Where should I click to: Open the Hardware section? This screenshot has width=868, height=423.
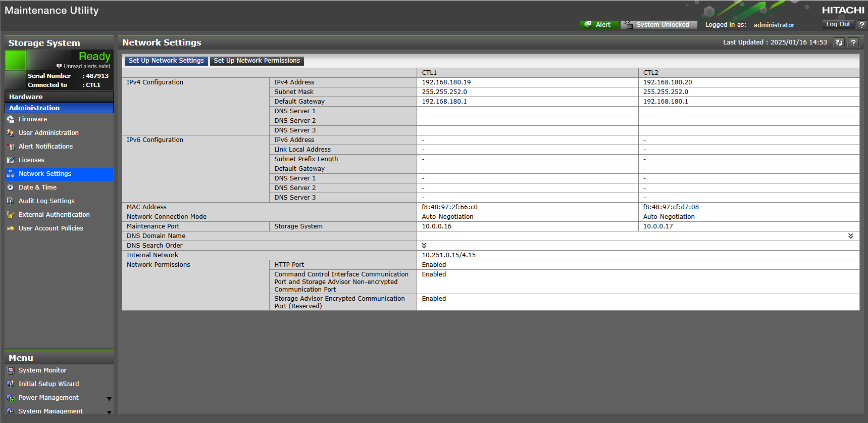tap(59, 97)
